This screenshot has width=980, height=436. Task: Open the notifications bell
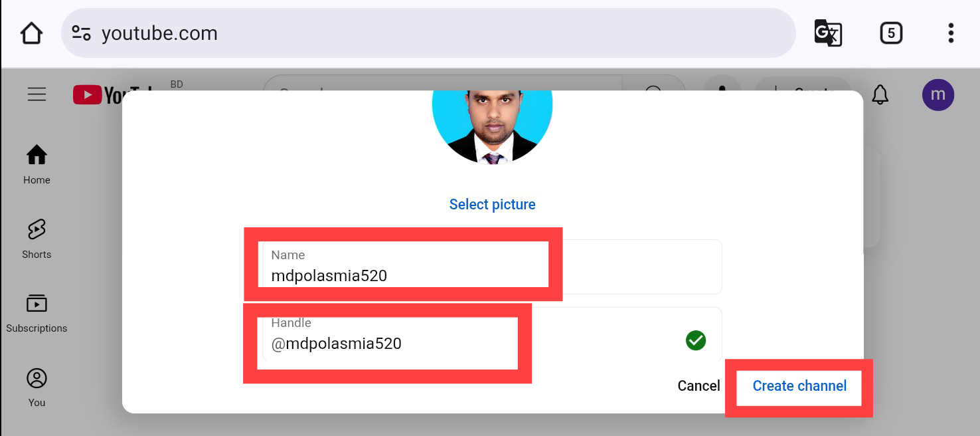click(x=880, y=94)
